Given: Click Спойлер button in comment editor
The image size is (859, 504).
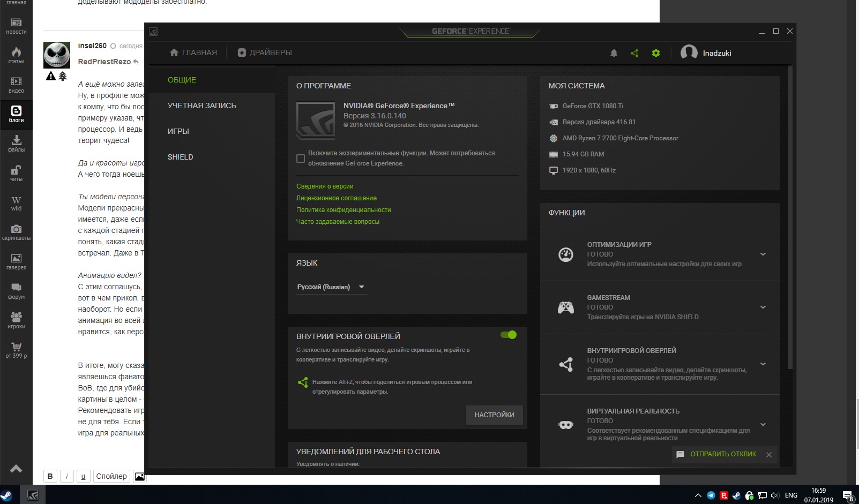Looking at the screenshot, I should pyautogui.click(x=111, y=476).
